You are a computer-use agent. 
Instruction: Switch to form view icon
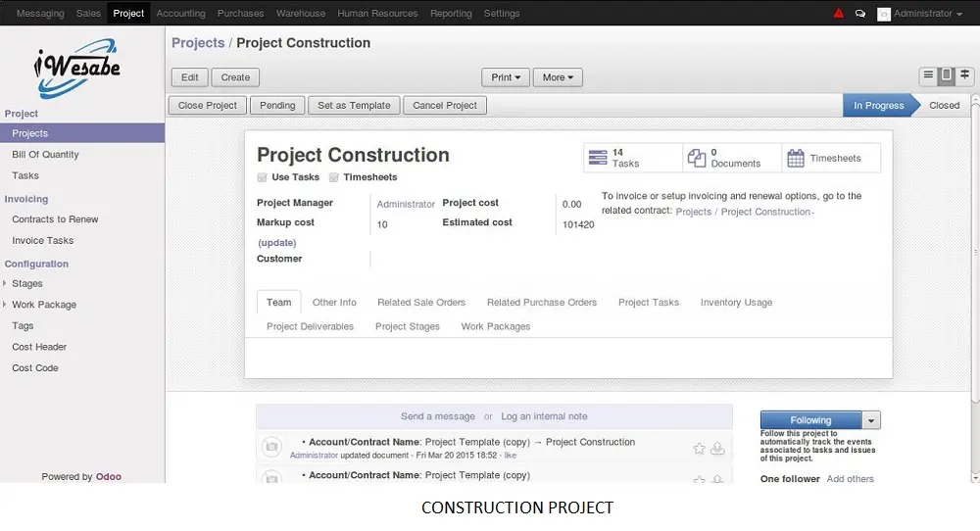click(946, 76)
